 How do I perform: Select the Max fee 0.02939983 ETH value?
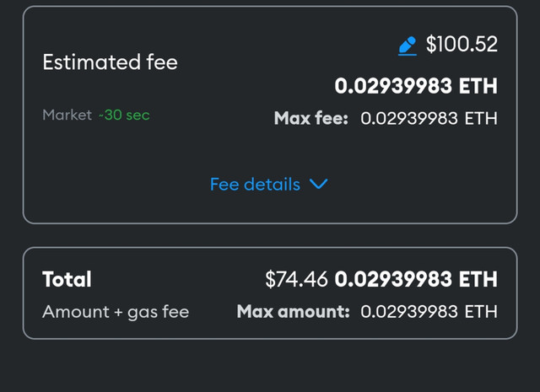pyautogui.click(x=429, y=118)
